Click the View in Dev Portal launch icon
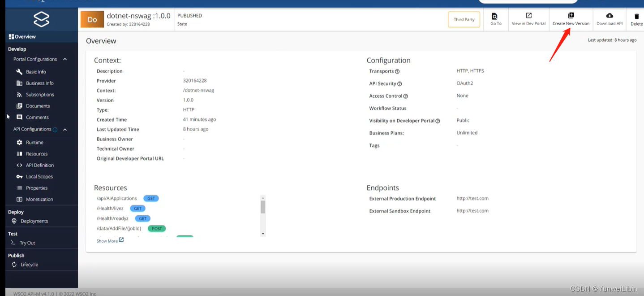The image size is (644, 296). click(528, 16)
